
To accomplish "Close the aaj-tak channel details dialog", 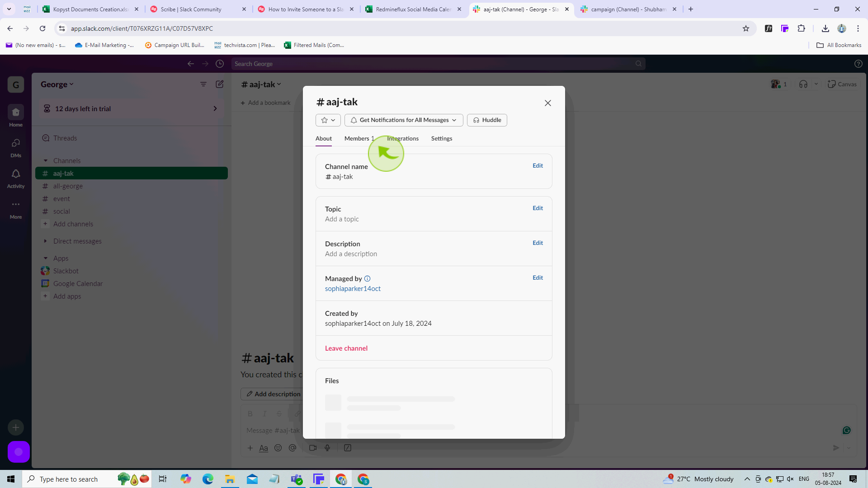I will (x=547, y=103).
